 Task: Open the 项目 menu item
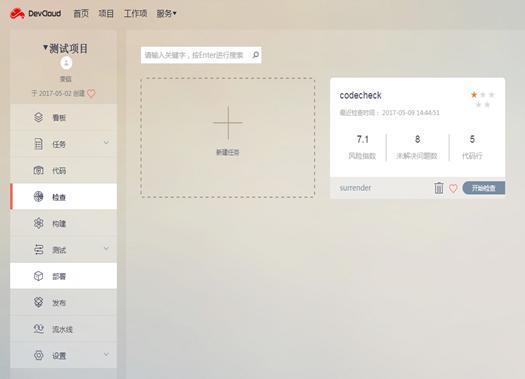click(x=106, y=13)
